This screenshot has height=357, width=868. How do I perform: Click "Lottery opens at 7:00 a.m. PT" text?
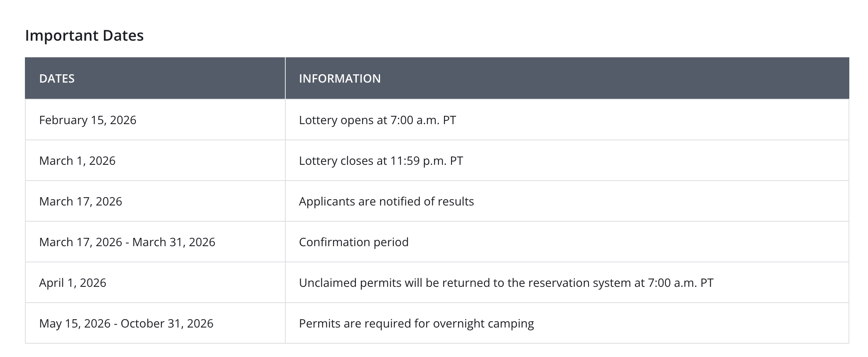tap(377, 120)
